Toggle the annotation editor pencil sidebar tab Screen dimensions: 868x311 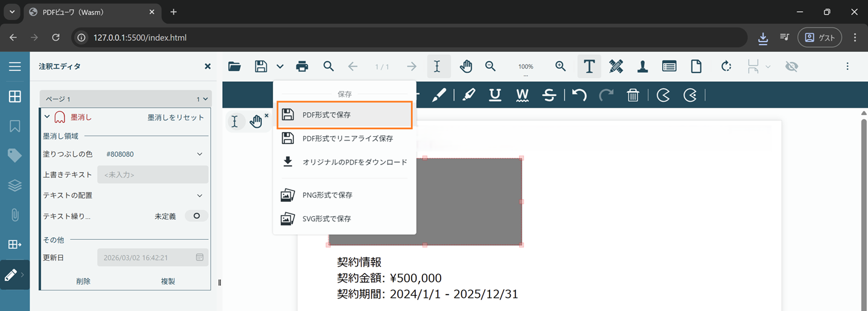click(14, 275)
